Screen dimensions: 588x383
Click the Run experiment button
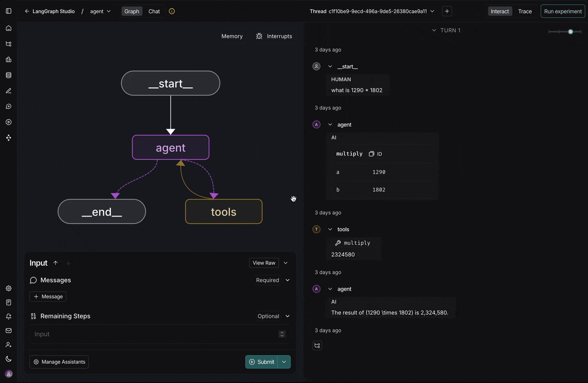pyautogui.click(x=563, y=11)
